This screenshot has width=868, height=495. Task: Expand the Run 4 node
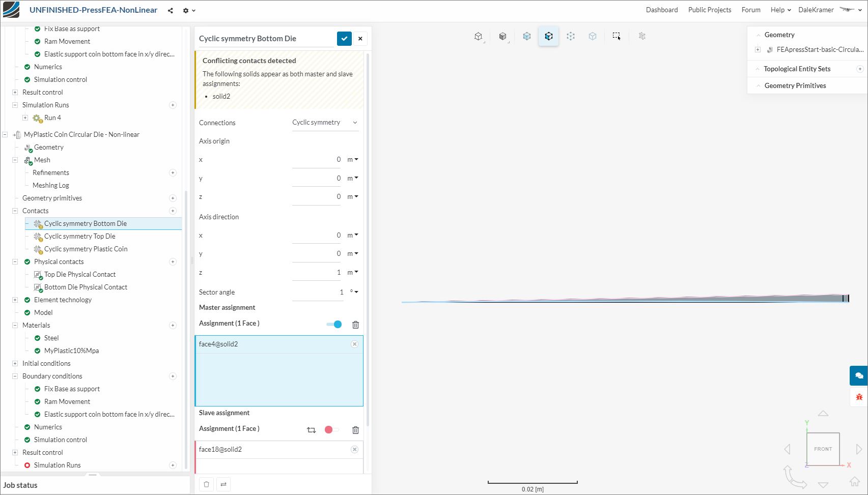[25, 118]
